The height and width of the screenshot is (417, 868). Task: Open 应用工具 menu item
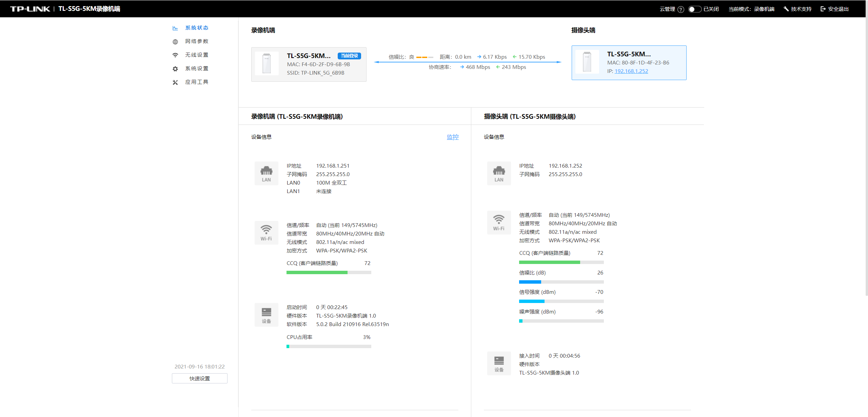[197, 82]
